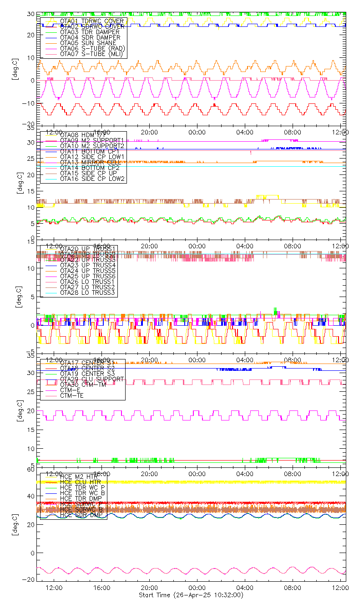Click the OTA24 UP TRUSS5 legend entry

tap(88, 271)
